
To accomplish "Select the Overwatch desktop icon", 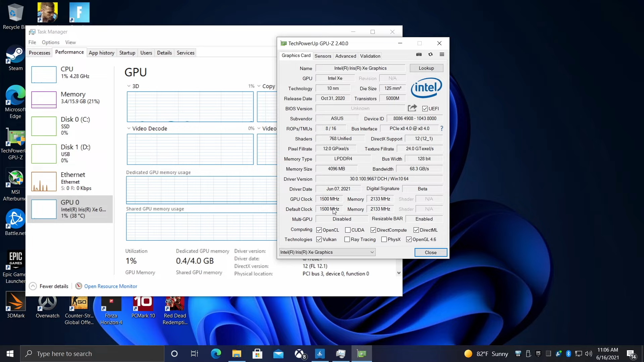I will click(x=47, y=307).
